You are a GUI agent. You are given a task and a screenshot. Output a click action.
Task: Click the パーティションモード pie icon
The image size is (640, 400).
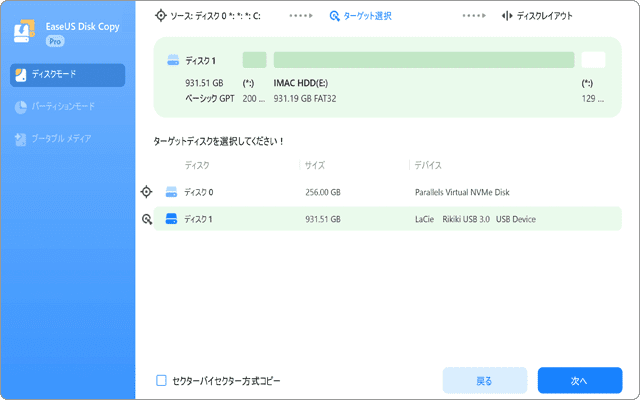pyautogui.click(x=20, y=107)
